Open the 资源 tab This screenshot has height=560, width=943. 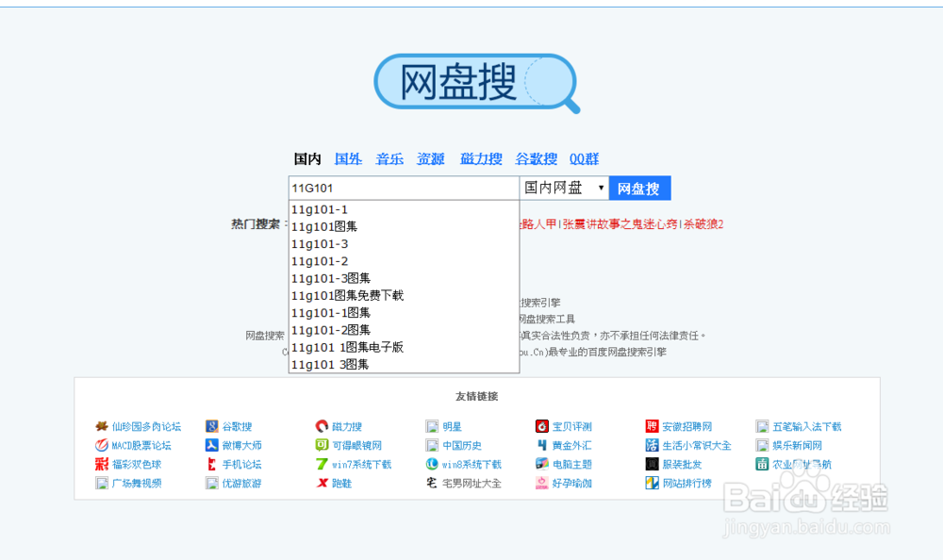(x=431, y=158)
